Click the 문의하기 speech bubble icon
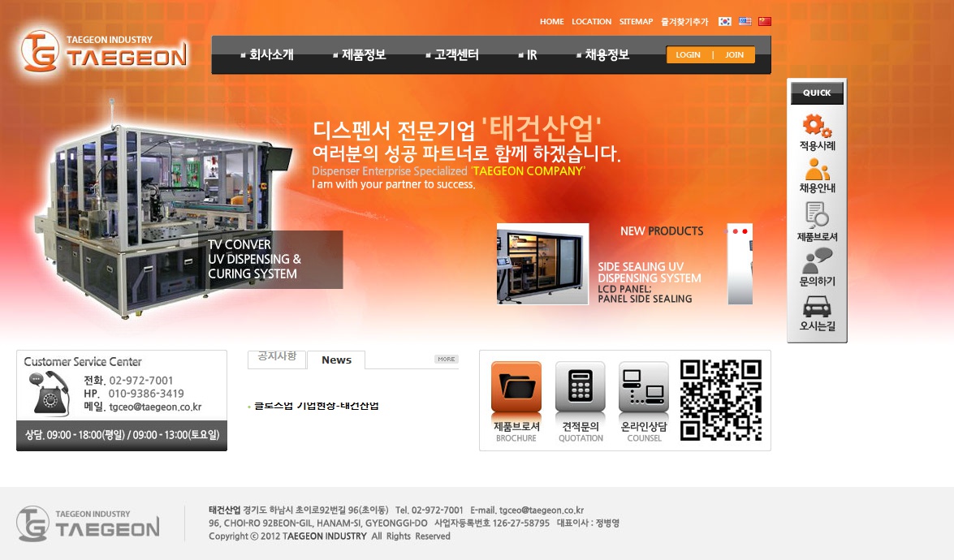The width and height of the screenshot is (954, 560). point(817,261)
